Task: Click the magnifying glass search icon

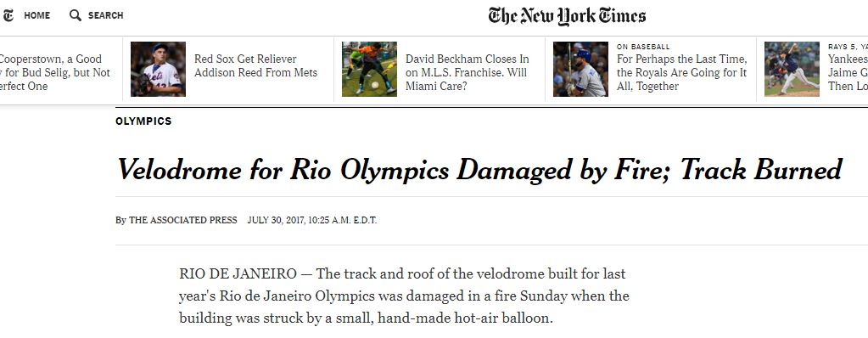Action: click(76, 15)
